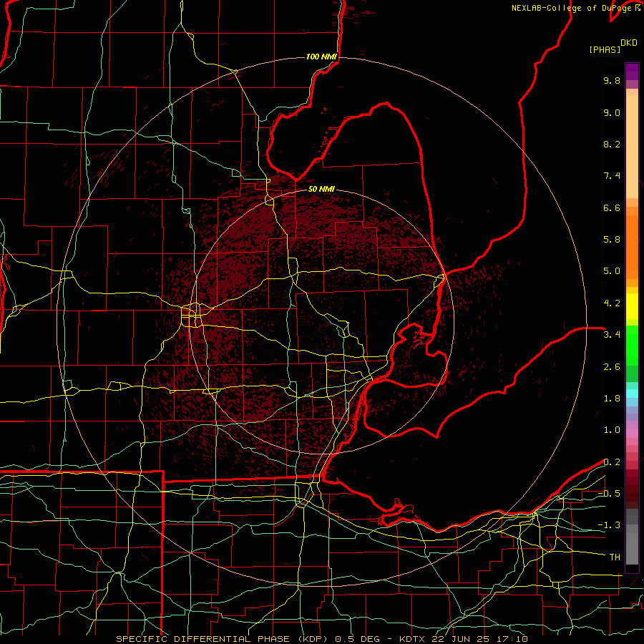
Task: Click the 2.6 value on color scale
Action: pos(612,367)
